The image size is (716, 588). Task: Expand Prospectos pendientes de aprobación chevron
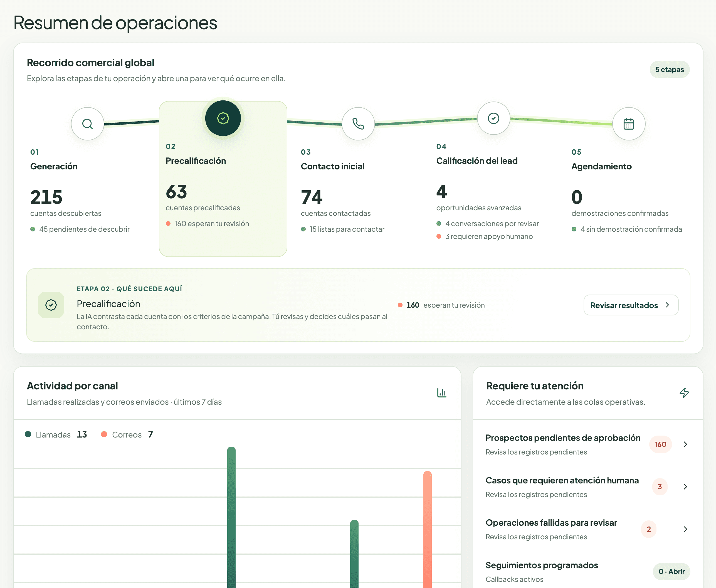pyautogui.click(x=685, y=444)
